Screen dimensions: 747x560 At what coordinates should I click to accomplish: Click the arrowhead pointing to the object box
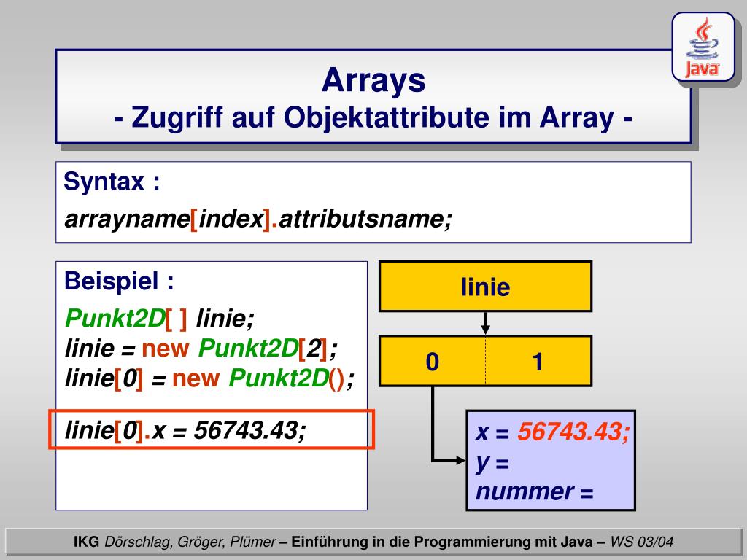coord(459,460)
